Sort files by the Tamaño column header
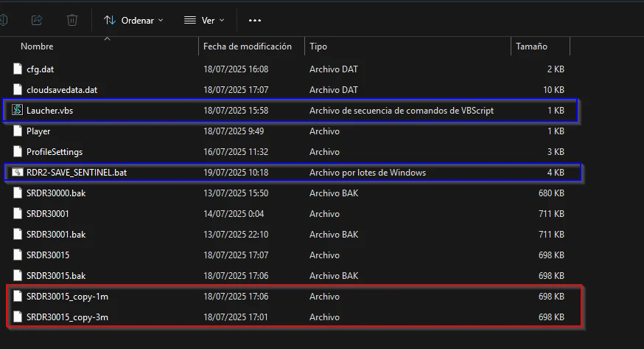 (531, 46)
